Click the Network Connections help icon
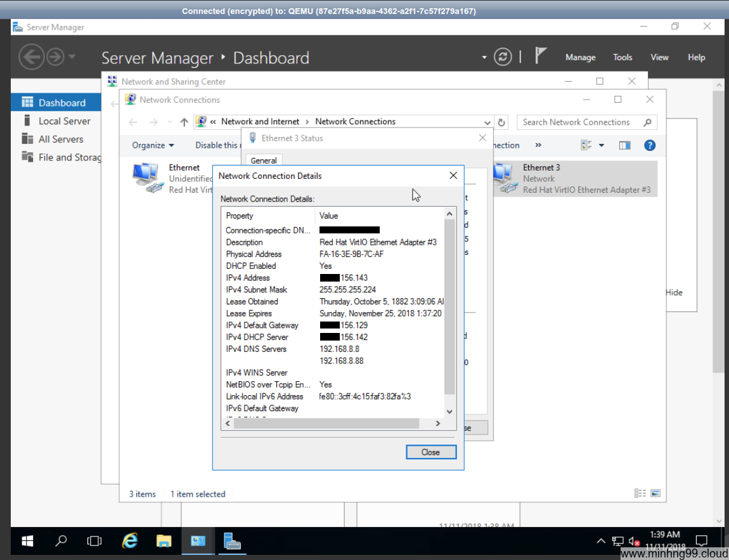Screen dimensions: 729x560 tap(649, 145)
